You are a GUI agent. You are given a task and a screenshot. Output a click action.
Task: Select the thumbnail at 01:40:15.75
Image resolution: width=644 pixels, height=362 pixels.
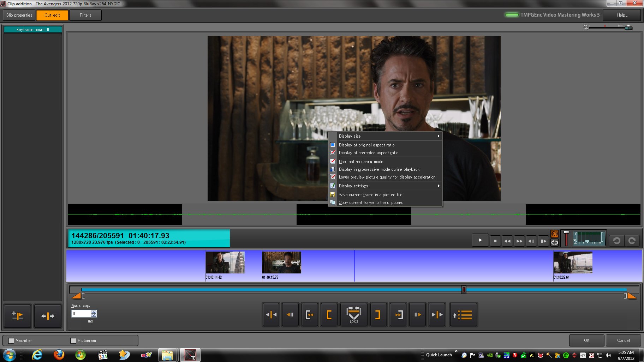pyautogui.click(x=281, y=263)
